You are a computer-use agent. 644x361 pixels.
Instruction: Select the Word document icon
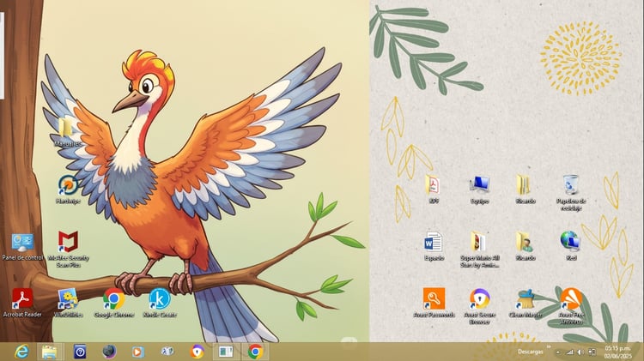coord(434,246)
